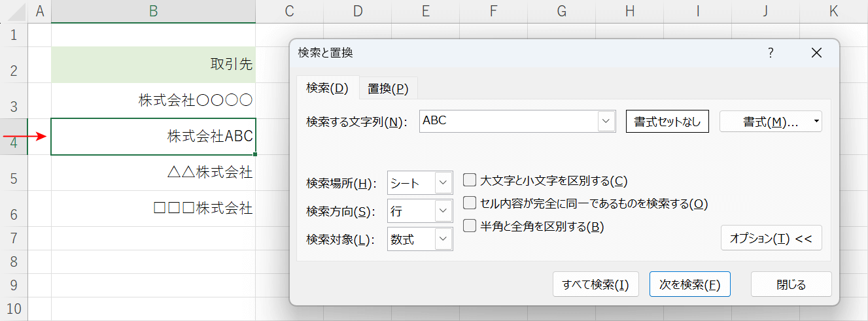The width and height of the screenshot is (868, 321).
Task: Check セル内容が完全に同一であるものを検索する option
Action: pyautogui.click(x=469, y=203)
